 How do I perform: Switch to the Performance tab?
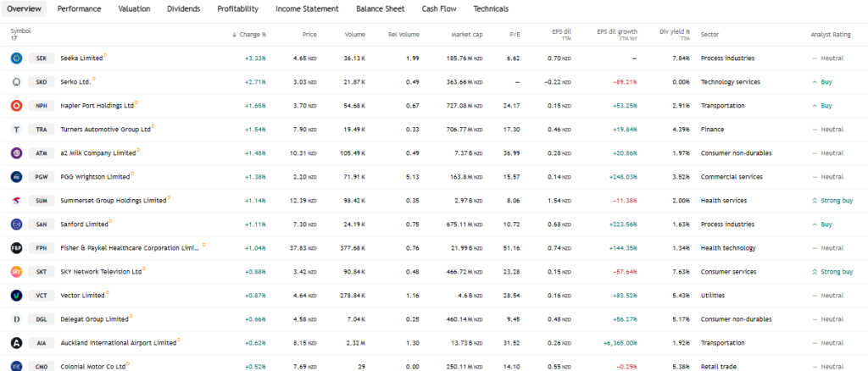coord(79,8)
